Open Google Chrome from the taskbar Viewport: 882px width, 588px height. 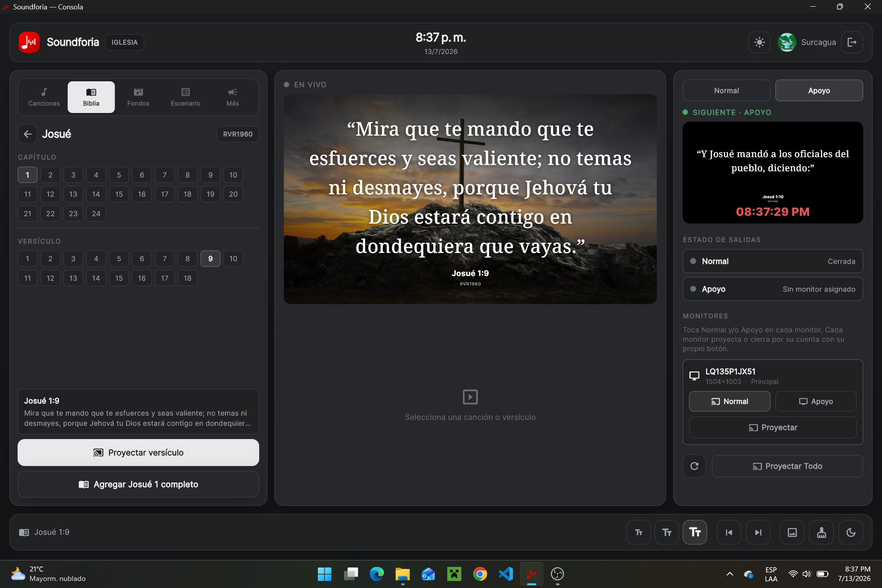(x=480, y=574)
